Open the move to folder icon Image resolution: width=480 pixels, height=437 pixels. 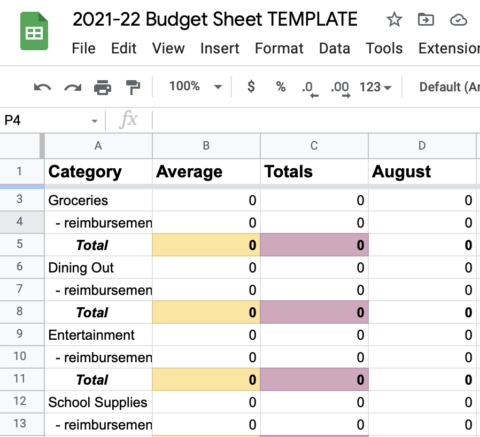click(x=426, y=19)
